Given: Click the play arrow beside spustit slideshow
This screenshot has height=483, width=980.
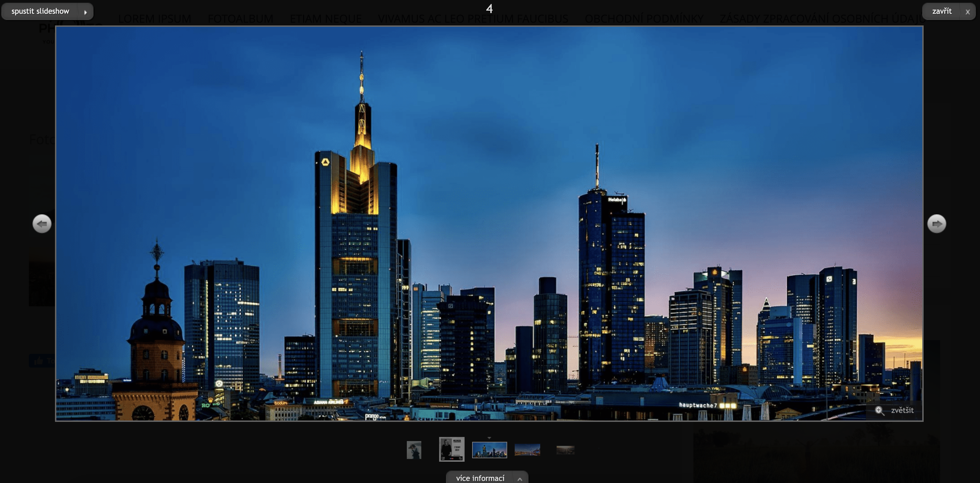Looking at the screenshot, I should [x=85, y=12].
